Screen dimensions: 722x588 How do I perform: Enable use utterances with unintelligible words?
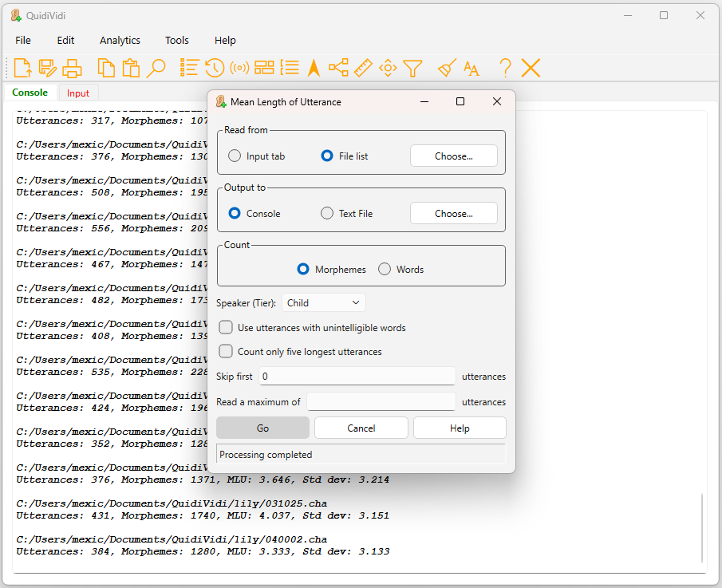pos(227,328)
